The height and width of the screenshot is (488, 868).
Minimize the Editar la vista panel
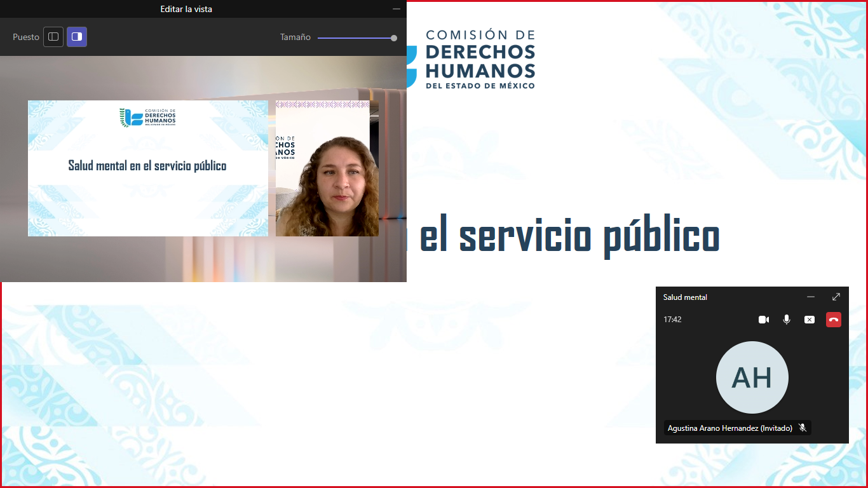click(x=397, y=9)
